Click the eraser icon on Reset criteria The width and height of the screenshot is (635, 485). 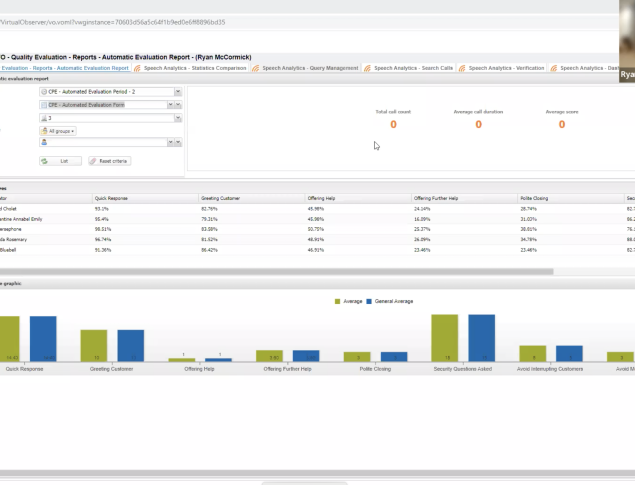(94, 160)
